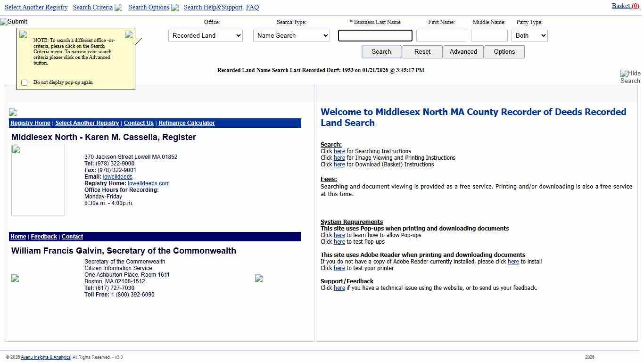Click the arrow icon beside Search Criteria
This screenshot has width=644, height=362.
(x=118, y=8)
